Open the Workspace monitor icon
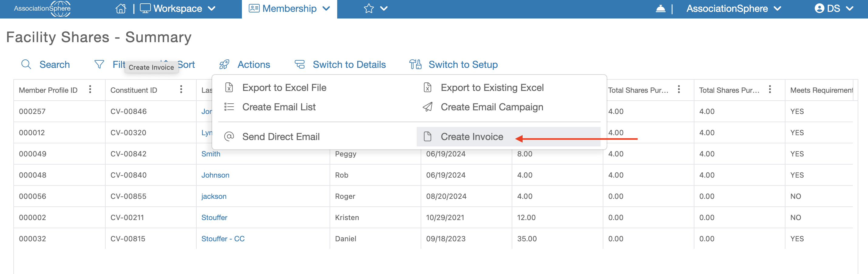This screenshot has width=868, height=274. point(145,8)
